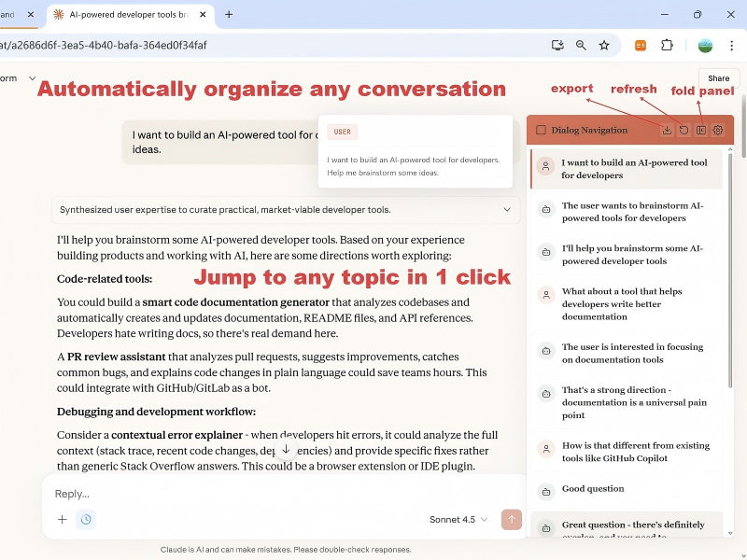Open the Chrome profile avatar
This screenshot has width=747, height=560.
pos(705,45)
